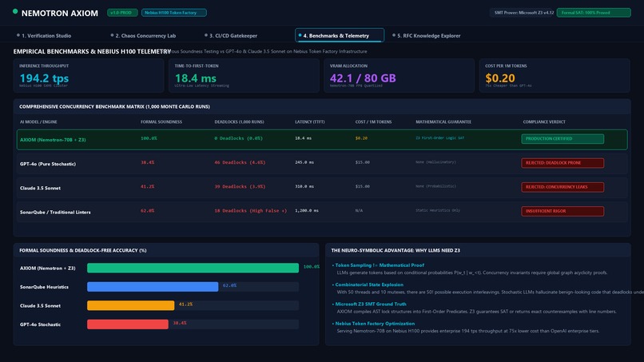The image size is (644, 362).
Task: Click the 46 Deadlocks (4.6%) cell
Action: [x=240, y=163]
